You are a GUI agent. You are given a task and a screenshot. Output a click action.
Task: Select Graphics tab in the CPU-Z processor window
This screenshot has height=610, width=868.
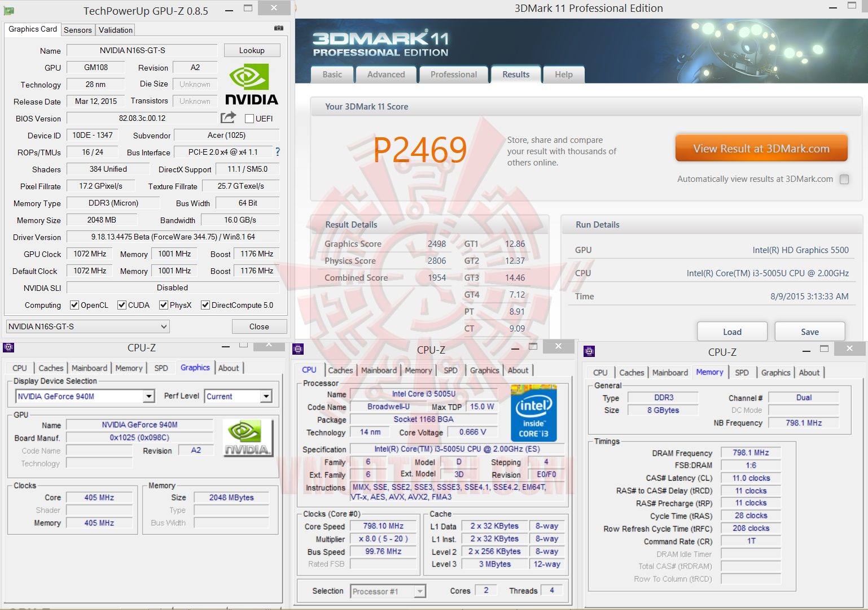point(485,371)
